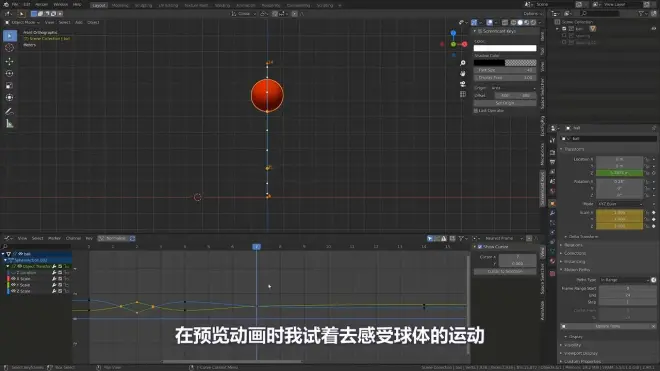Hide the Y Scale channel eye icon

(13, 285)
